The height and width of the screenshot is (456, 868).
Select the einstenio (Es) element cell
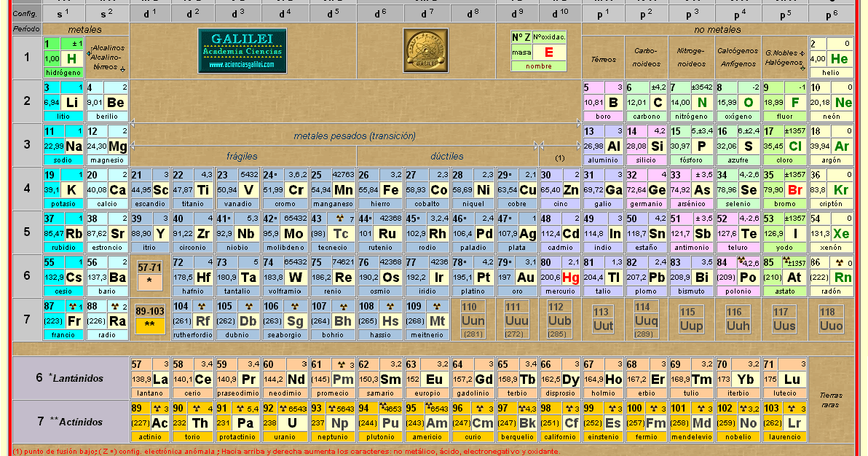pos(603,422)
